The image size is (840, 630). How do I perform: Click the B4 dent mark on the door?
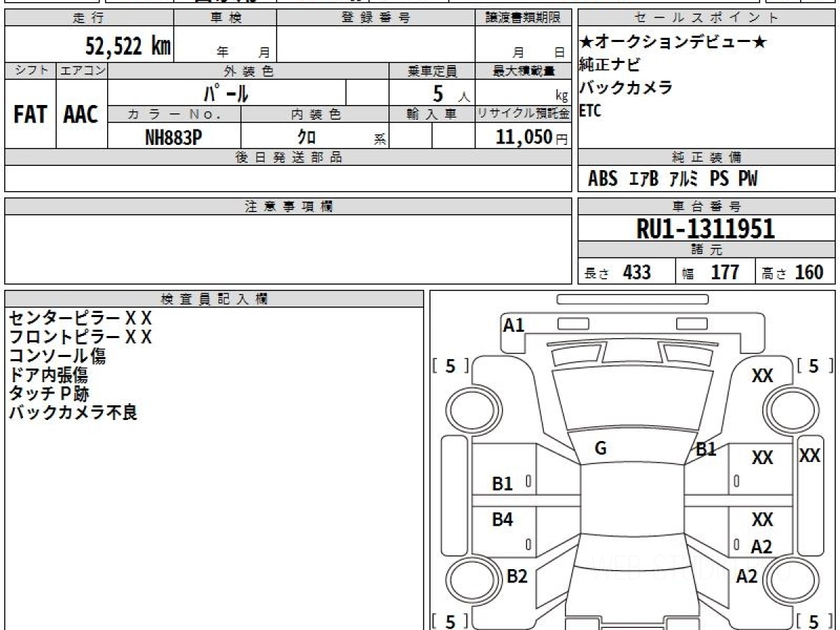click(x=502, y=519)
